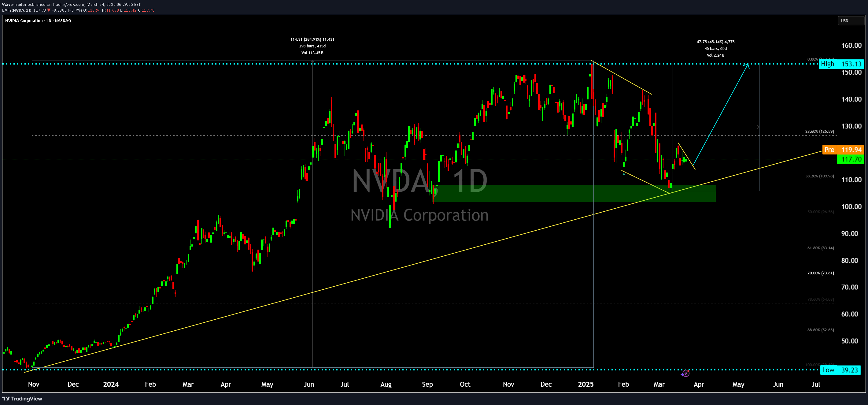Image resolution: width=868 pixels, height=405 pixels.
Task: Click the 2024 year label on time axis
Action: point(111,385)
